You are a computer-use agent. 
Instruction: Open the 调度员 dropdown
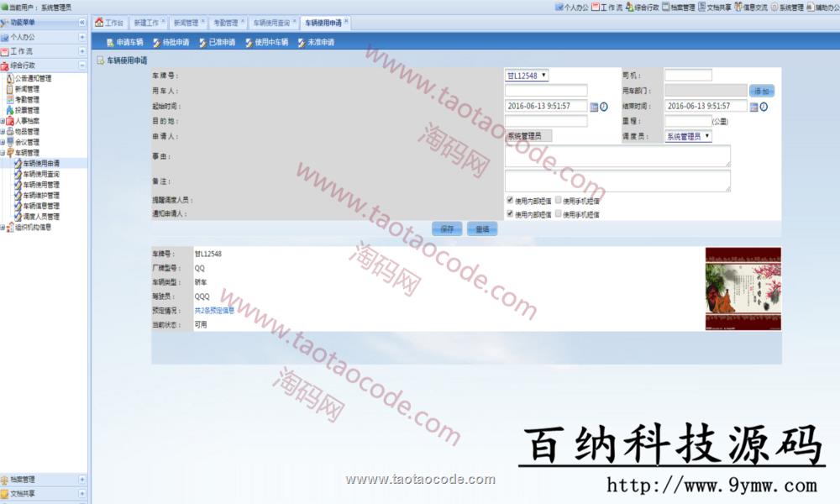(688, 136)
